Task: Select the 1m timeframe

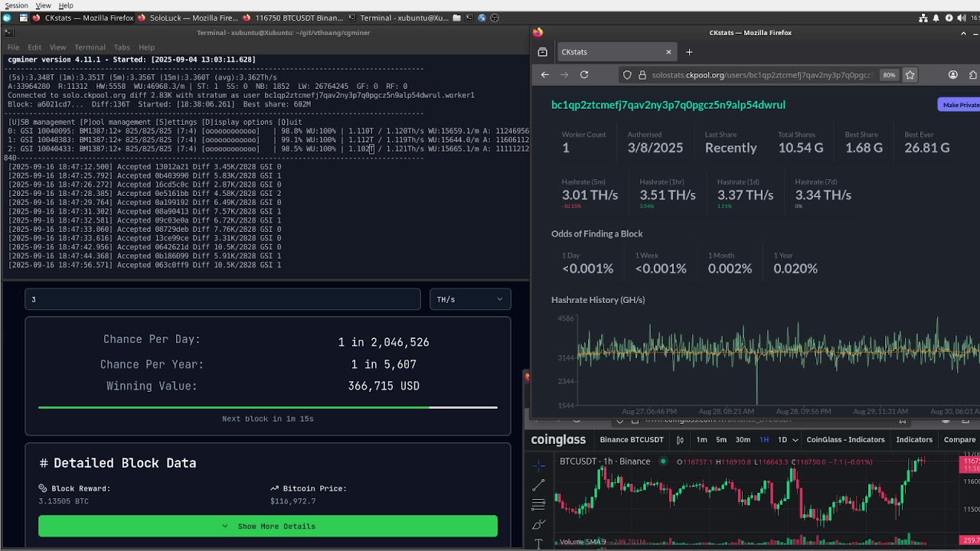Action: pyautogui.click(x=701, y=440)
